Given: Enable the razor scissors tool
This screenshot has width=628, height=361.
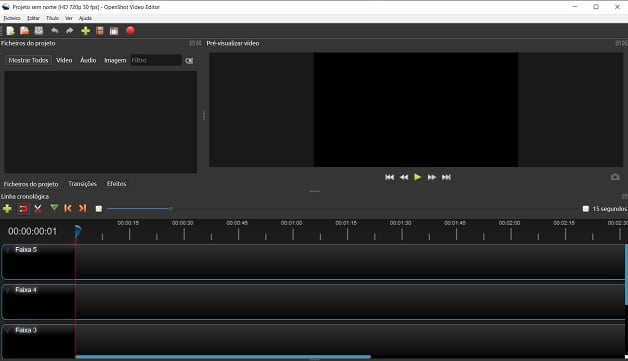Looking at the screenshot, I should [38, 208].
